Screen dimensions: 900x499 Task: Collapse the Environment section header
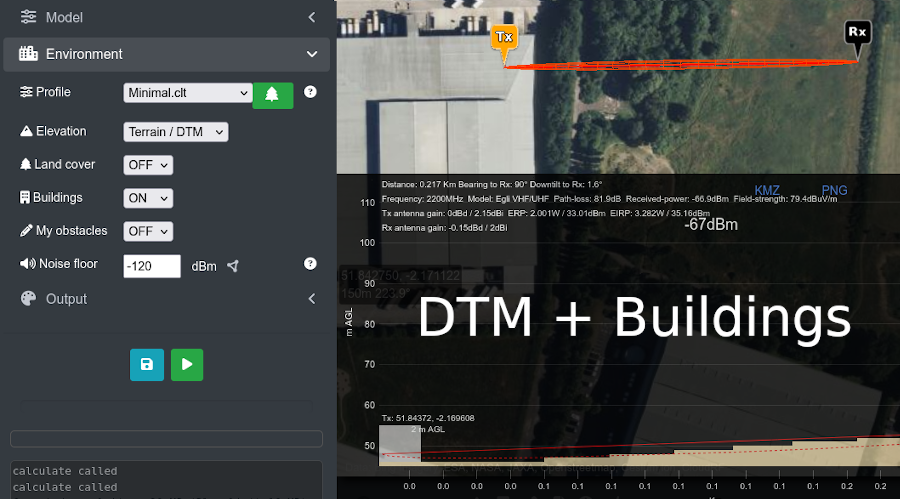[x=166, y=55]
